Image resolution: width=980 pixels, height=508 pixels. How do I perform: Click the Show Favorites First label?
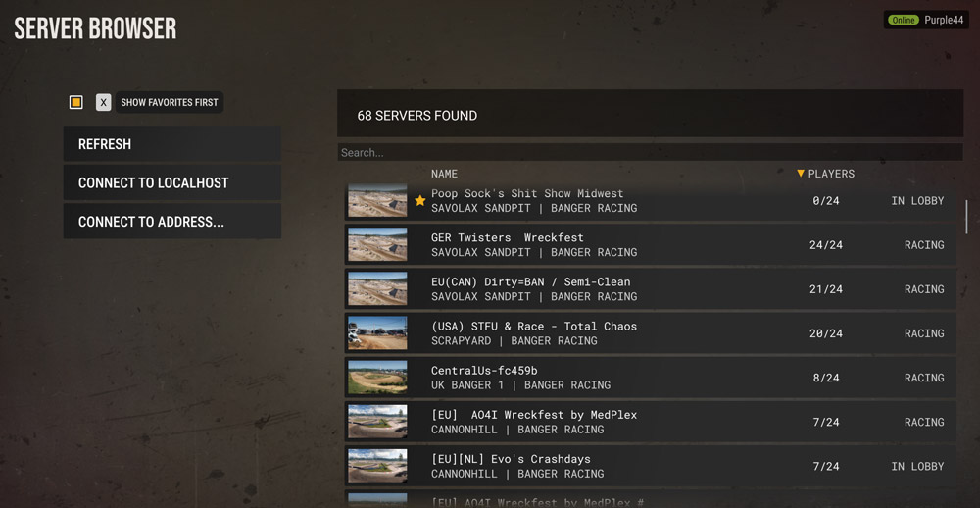point(170,102)
